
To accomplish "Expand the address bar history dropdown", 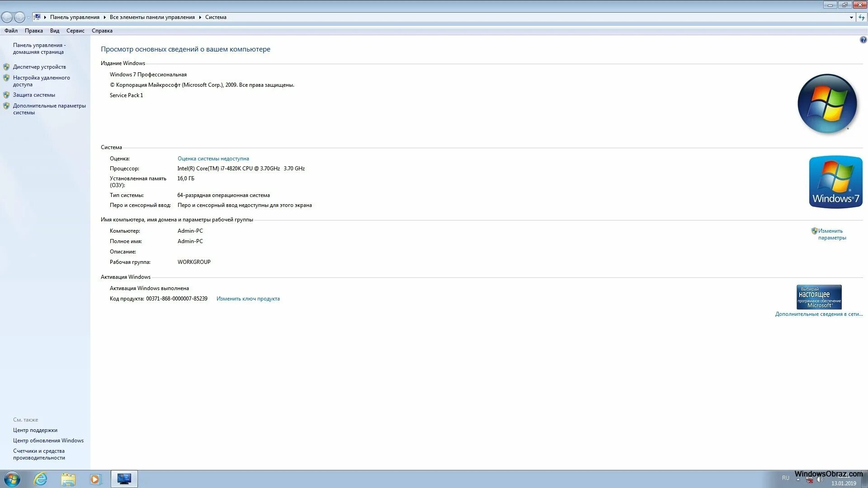I will 851,17.
